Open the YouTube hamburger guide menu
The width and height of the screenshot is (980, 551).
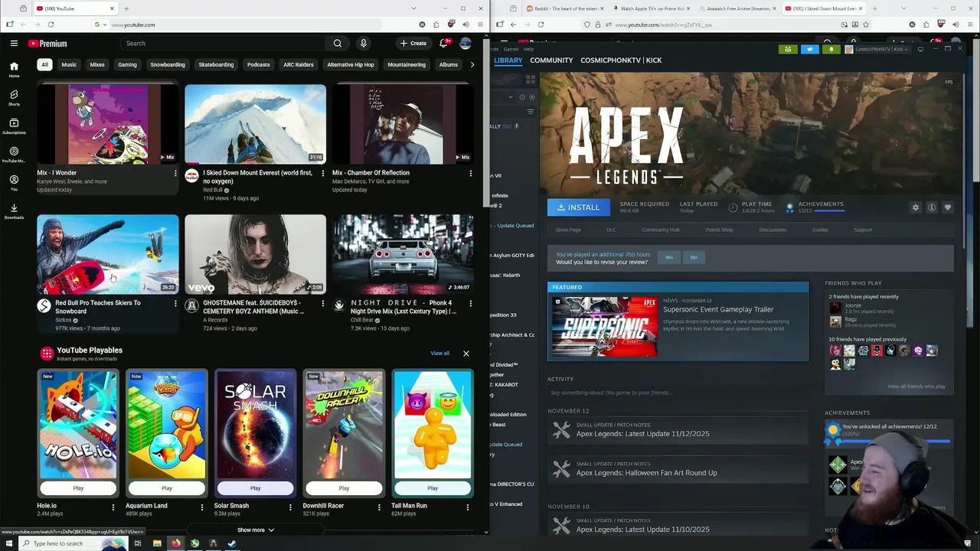(14, 44)
